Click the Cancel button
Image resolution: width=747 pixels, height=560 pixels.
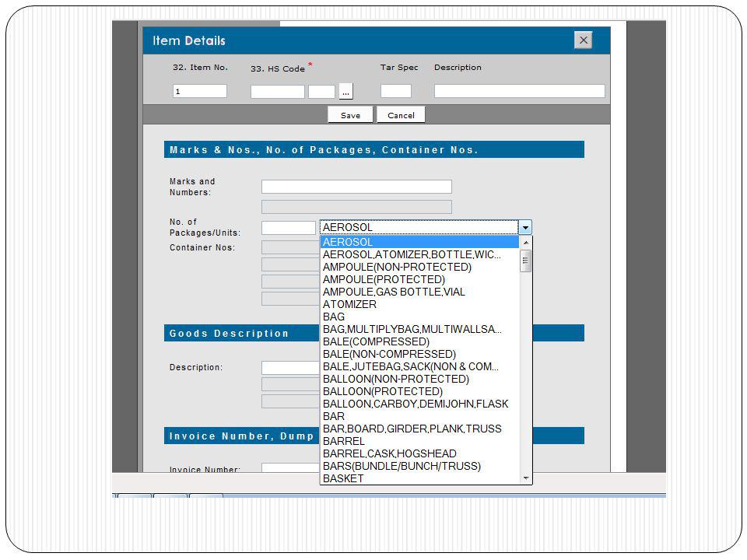pyautogui.click(x=402, y=115)
